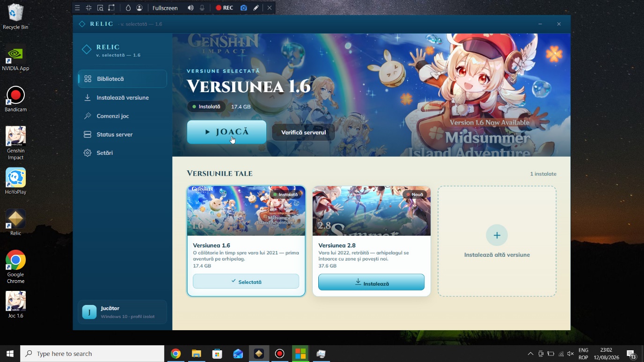644x362 pixels.
Task: Select the Genshin Impact desktop shortcut
Action: (x=15, y=143)
